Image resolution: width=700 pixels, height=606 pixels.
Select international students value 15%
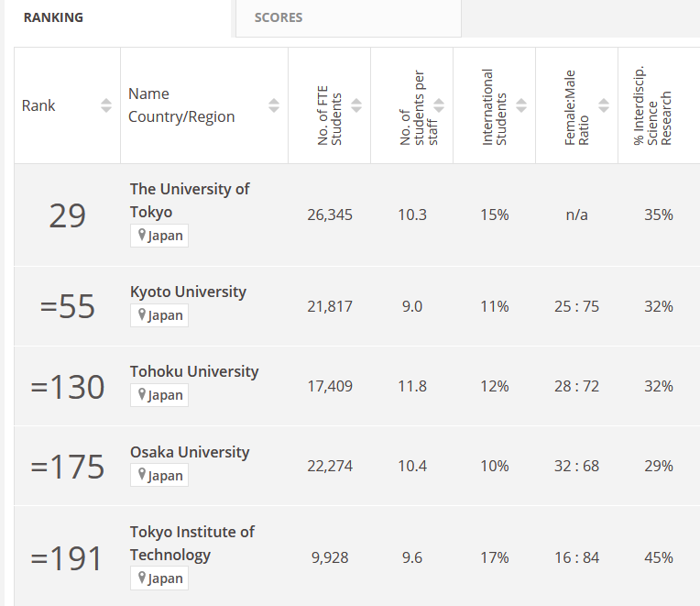(495, 215)
